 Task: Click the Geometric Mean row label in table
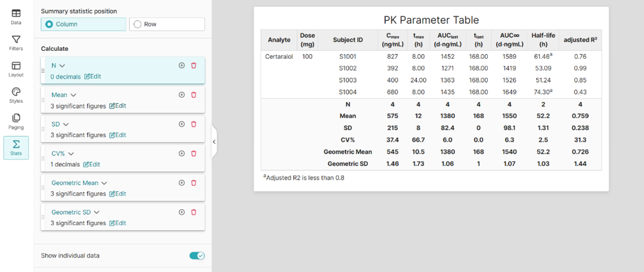348,152
